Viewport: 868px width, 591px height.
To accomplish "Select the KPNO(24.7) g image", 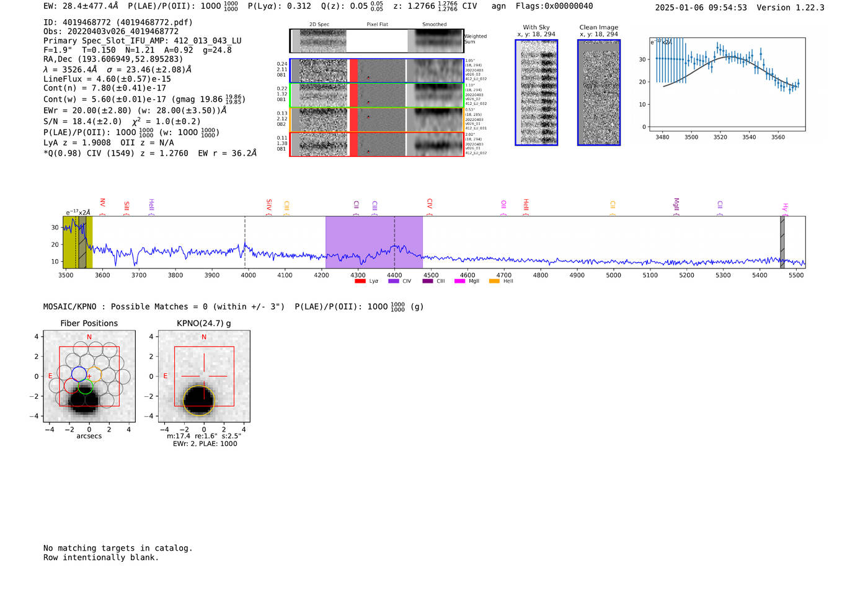I will (204, 376).
